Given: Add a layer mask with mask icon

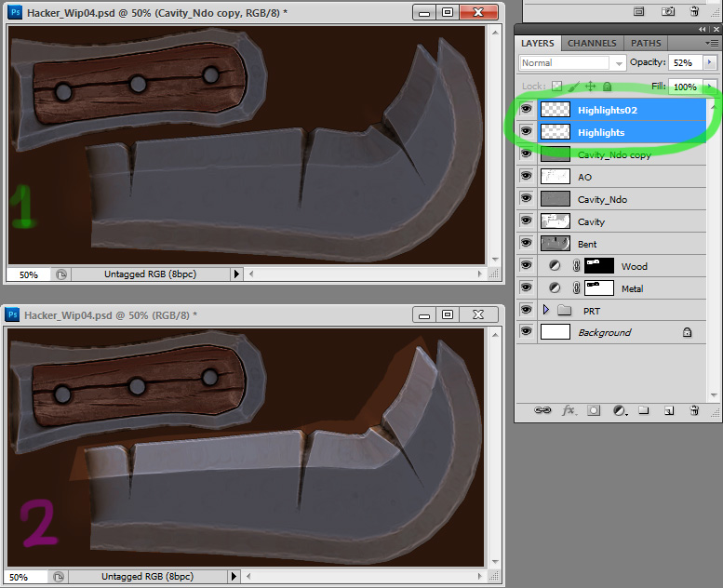Looking at the screenshot, I should point(594,410).
